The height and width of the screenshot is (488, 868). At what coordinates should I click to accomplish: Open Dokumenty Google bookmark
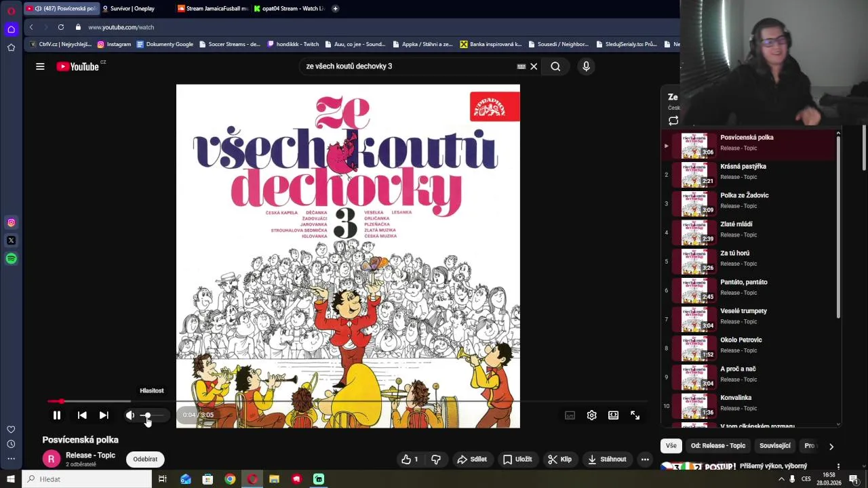(x=165, y=44)
